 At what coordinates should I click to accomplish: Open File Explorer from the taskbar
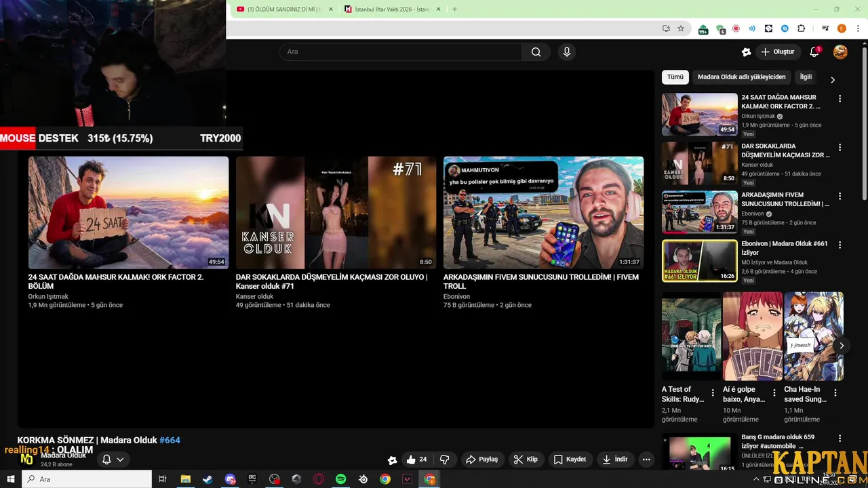[185, 479]
